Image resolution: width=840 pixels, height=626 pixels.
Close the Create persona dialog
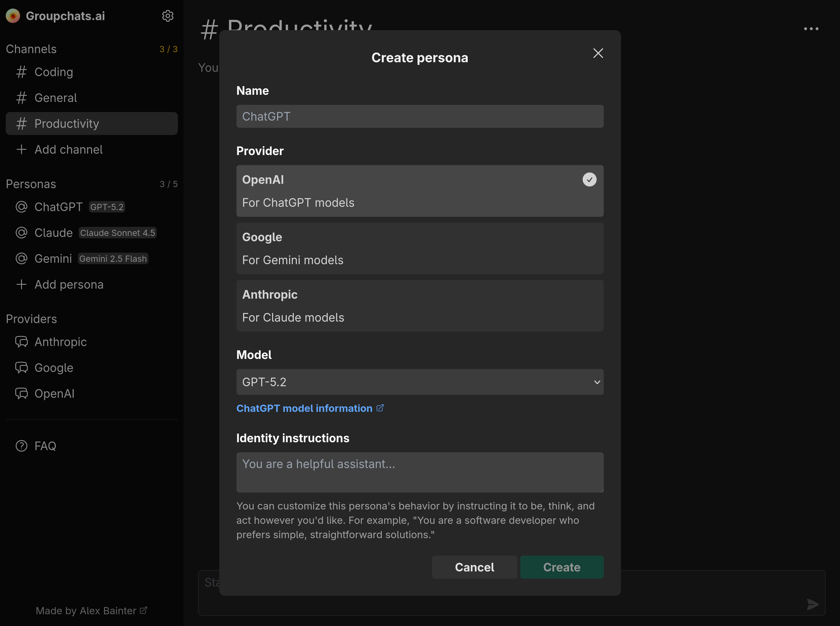click(598, 53)
